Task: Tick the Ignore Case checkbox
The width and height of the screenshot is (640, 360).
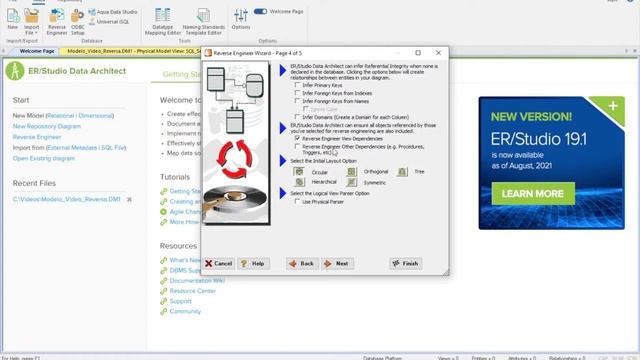Action: pyautogui.click(x=305, y=109)
